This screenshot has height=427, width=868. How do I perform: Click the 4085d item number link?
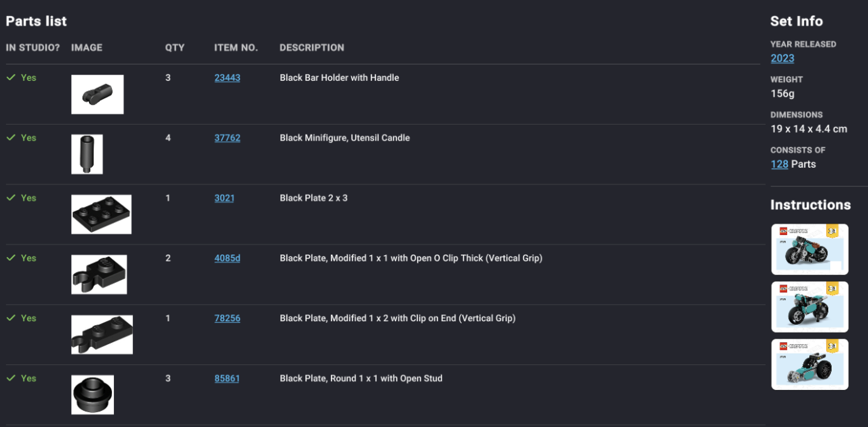pos(227,258)
